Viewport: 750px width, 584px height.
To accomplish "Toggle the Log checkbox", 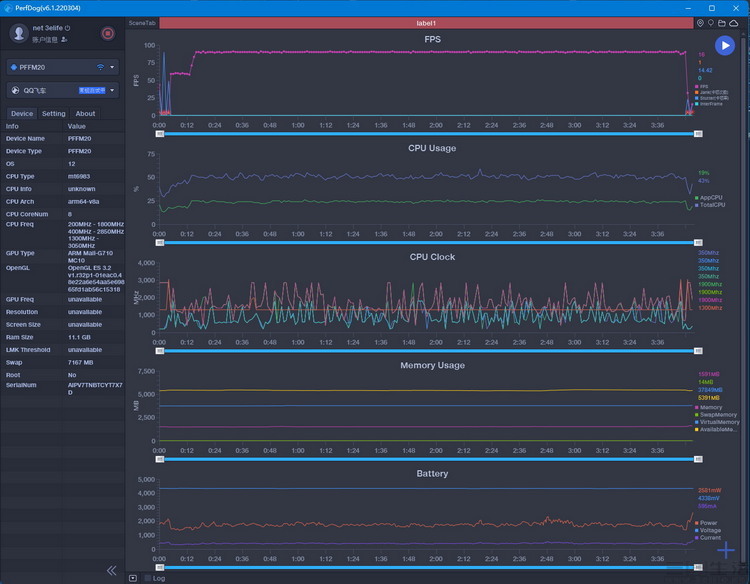I will pos(148,578).
